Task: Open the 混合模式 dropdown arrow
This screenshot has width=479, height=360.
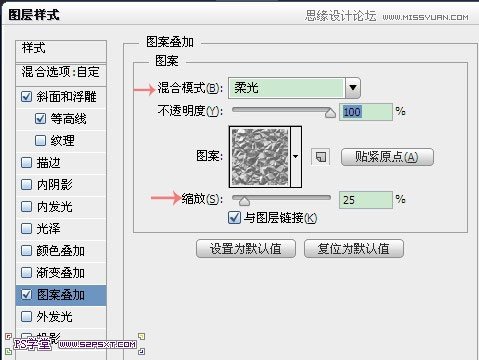Action: click(x=353, y=88)
